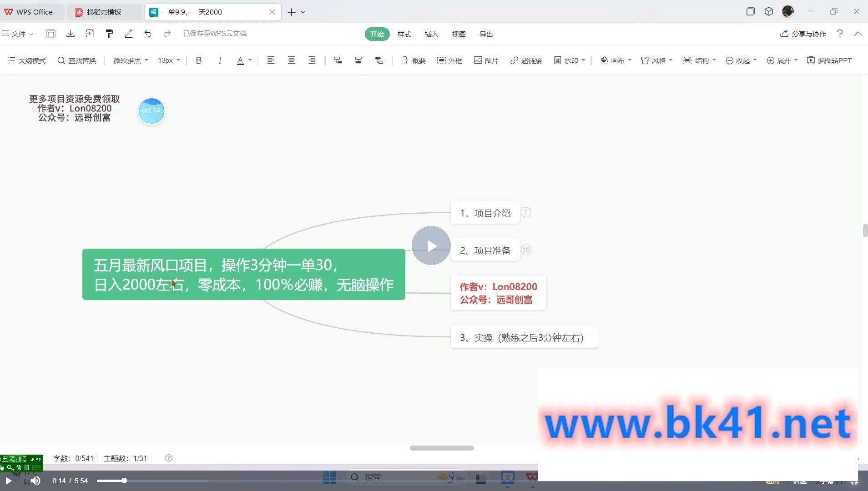Screen dimensions: 868x491
Task: Open the structure (结构) dropdown
Action: coord(699,60)
